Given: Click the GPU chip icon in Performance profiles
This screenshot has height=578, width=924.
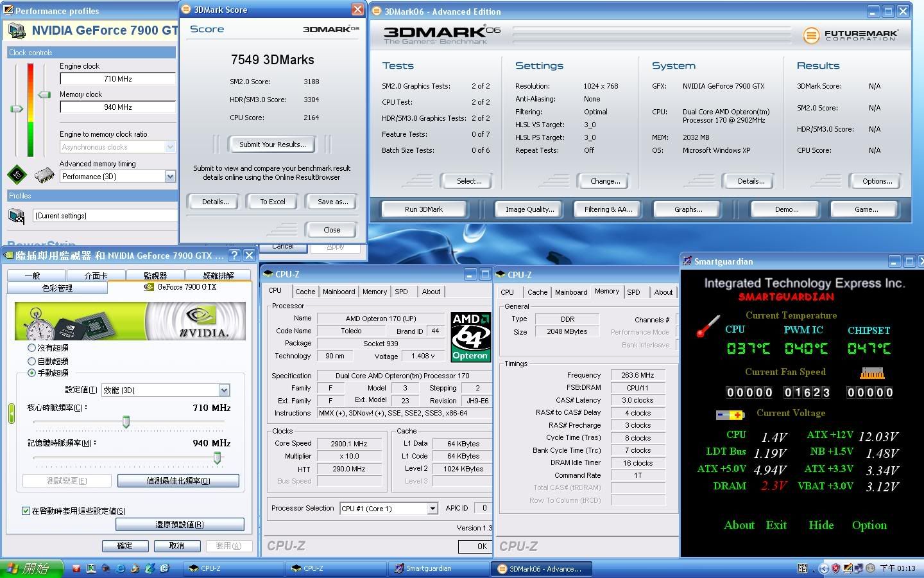Looking at the screenshot, I should pyautogui.click(x=17, y=175).
